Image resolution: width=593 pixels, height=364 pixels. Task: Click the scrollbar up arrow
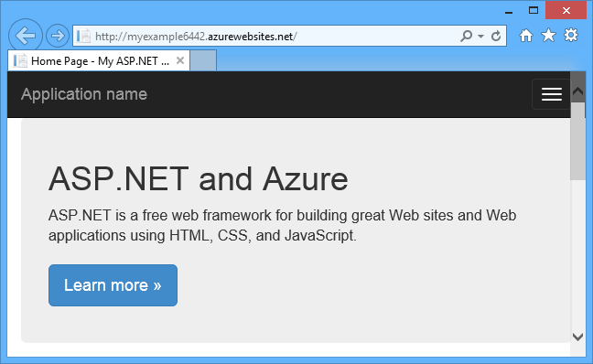[577, 91]
